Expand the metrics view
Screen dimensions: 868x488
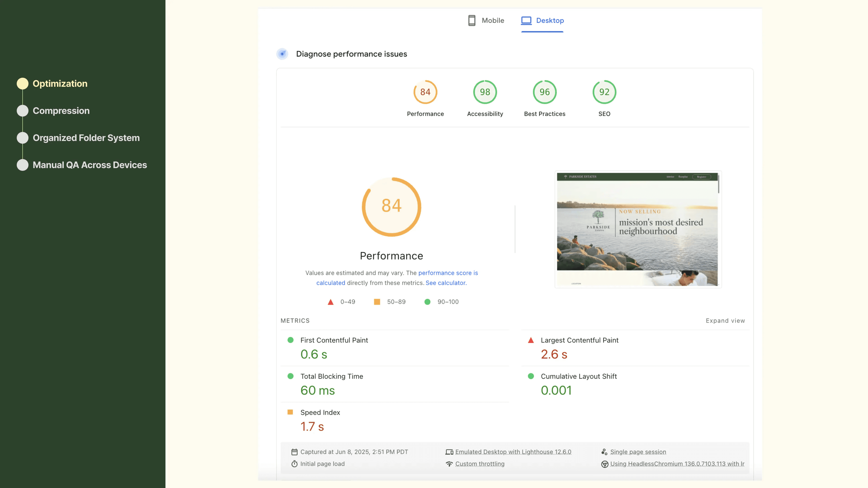725,321
